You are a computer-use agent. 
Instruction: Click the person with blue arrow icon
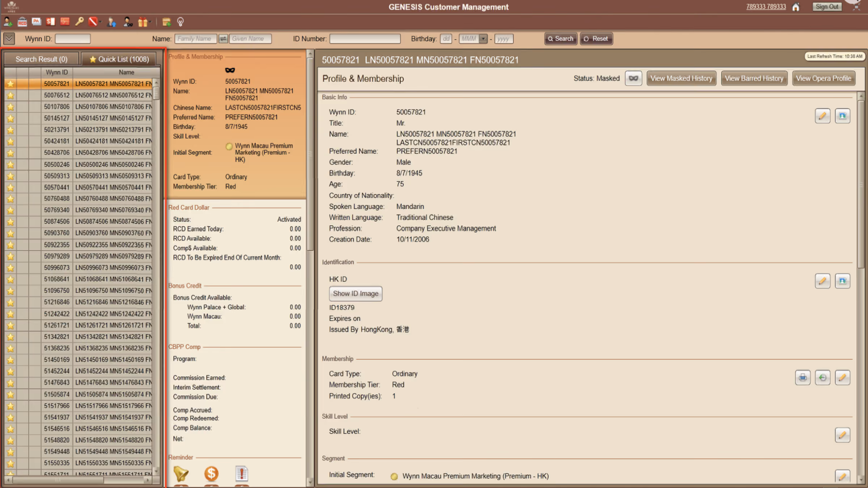[x=112, y=22]
